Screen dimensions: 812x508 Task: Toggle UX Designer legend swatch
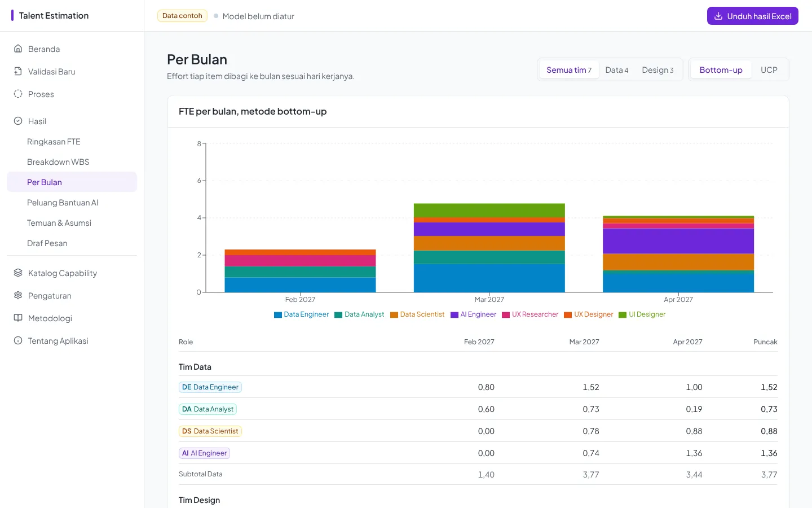[568, 315]
